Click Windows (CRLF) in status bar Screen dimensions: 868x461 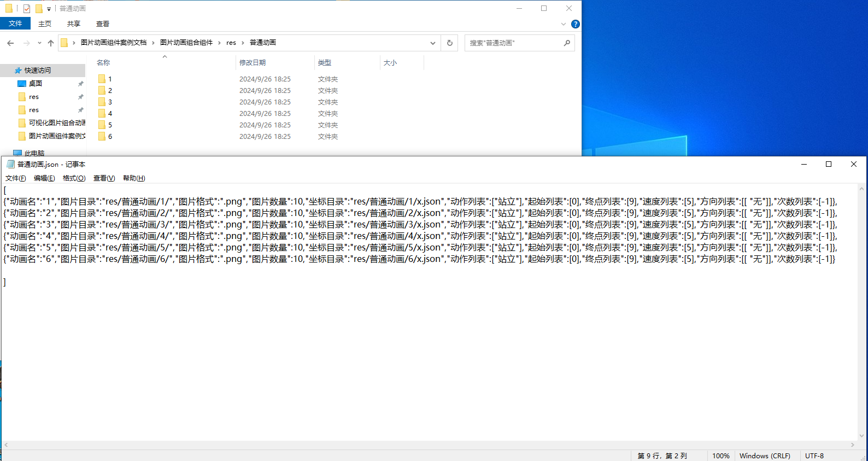pos(765,456)
